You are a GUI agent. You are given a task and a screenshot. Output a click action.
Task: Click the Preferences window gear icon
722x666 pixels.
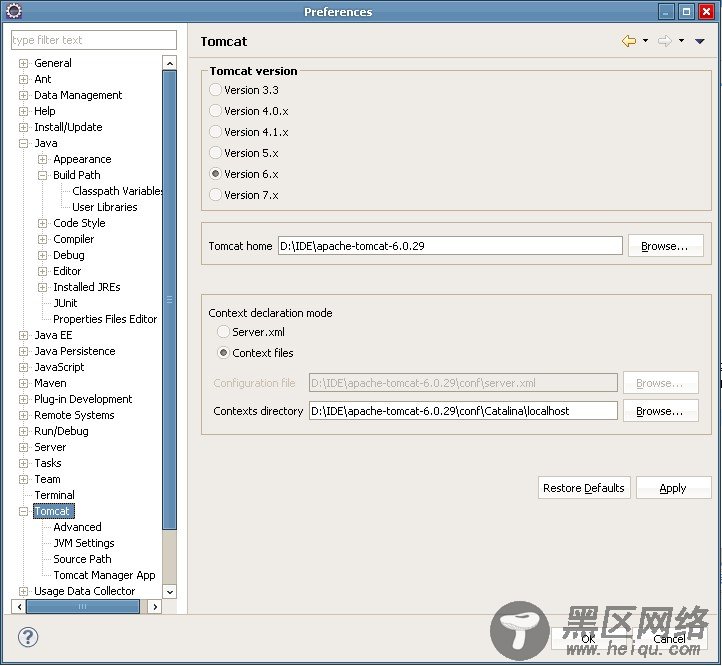click(14, 11)
